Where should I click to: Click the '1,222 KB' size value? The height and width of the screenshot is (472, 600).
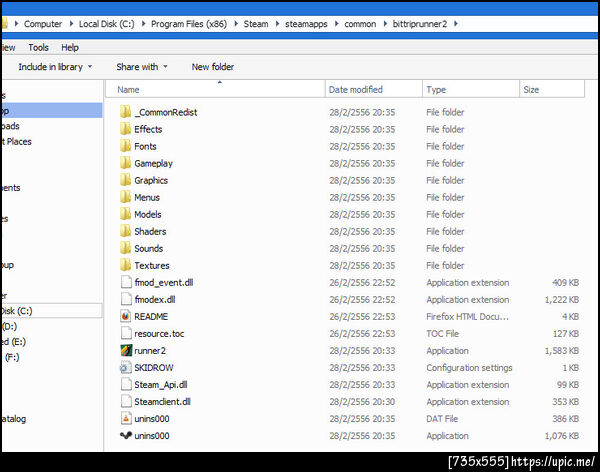[562, 299]
